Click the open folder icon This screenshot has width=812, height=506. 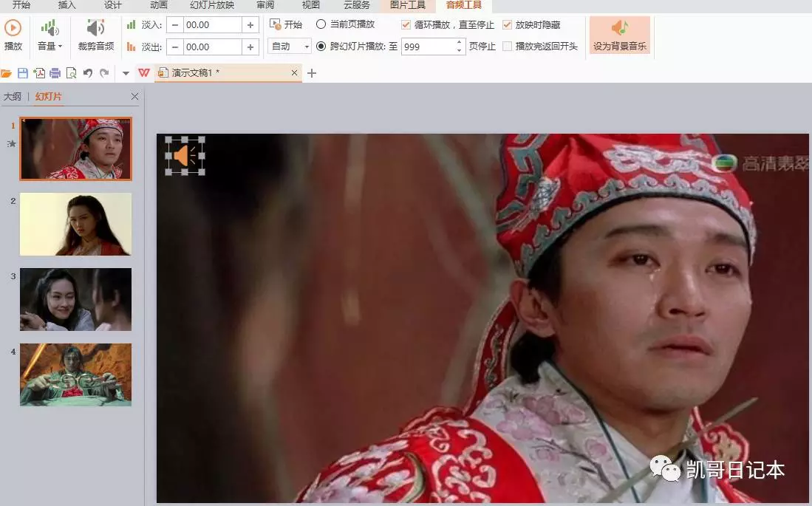point(6,73)
